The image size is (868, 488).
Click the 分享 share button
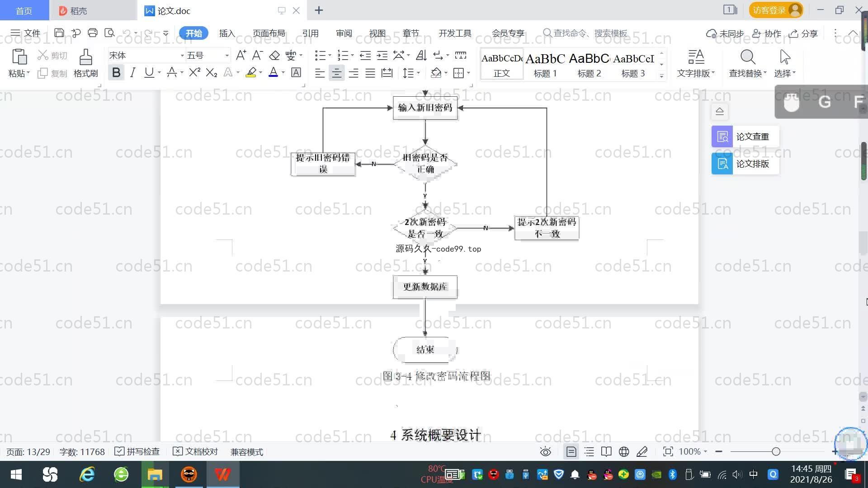click(x=803, y=33)
